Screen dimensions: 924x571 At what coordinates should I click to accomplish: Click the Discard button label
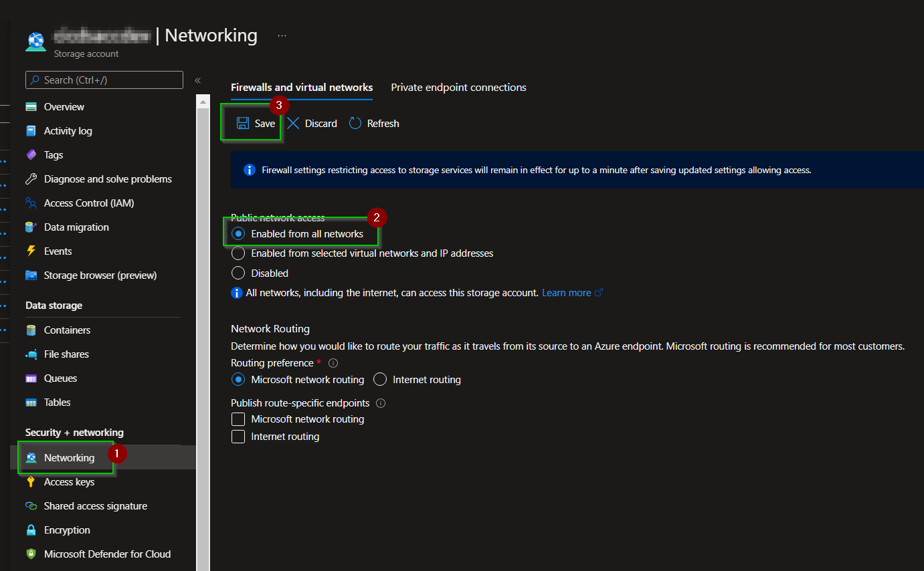coord(321,124)
